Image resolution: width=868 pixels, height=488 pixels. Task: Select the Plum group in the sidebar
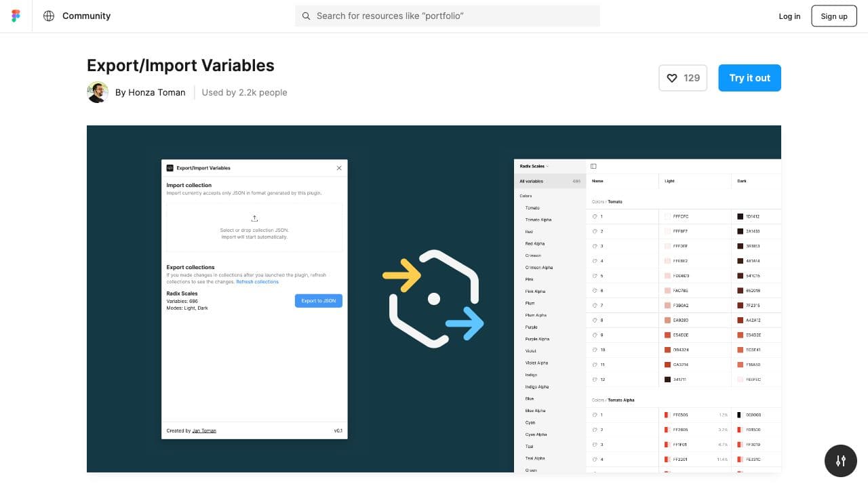click(530, 303)
